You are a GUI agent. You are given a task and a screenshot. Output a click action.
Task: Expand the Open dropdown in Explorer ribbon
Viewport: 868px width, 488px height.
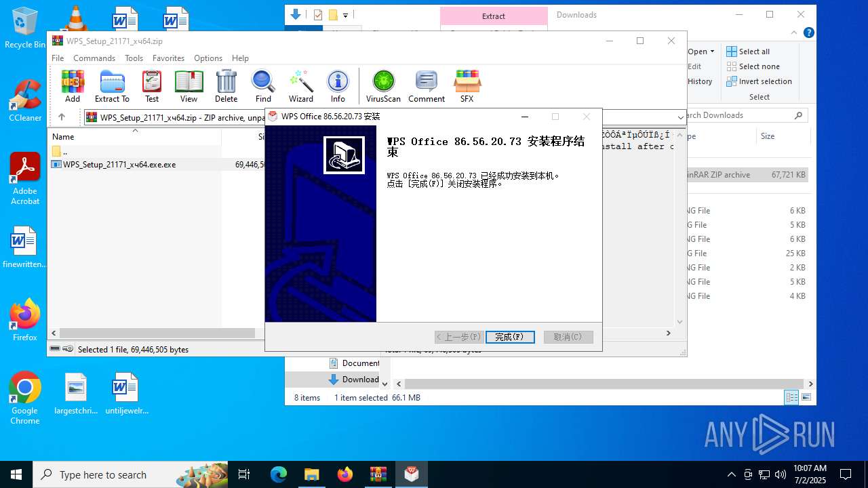701,52
